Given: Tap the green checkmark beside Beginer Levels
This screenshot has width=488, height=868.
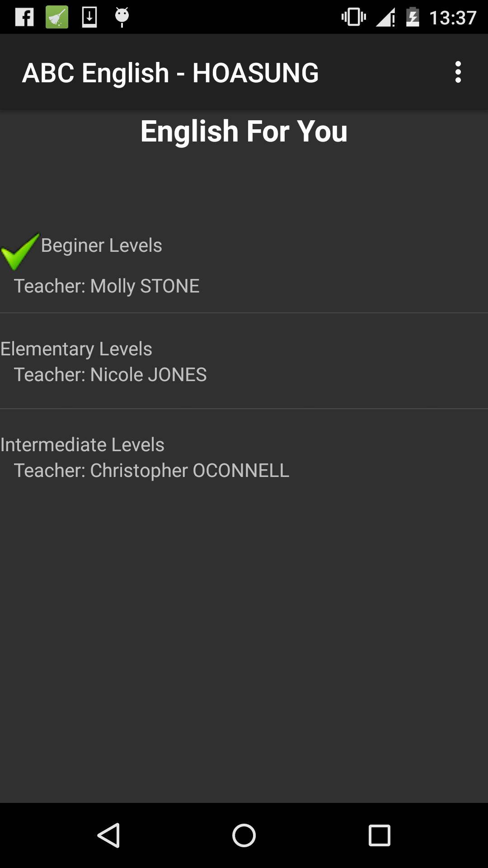Looking at the screenshot, I should coord(20,251).
